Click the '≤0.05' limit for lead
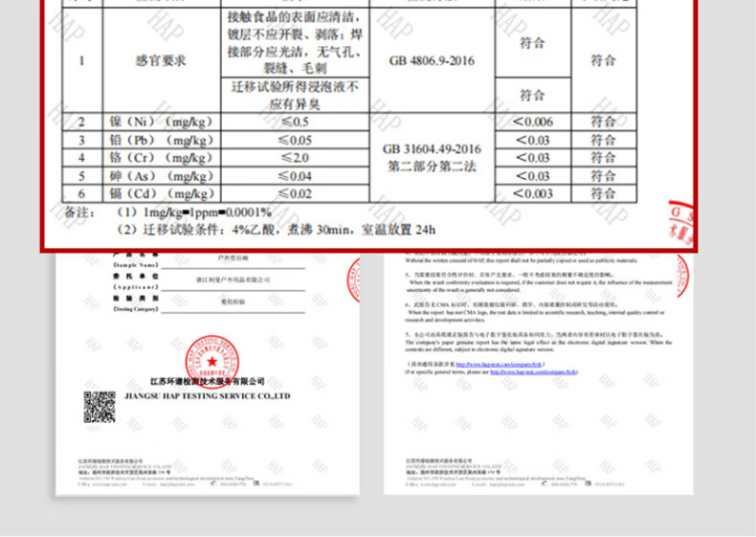This screenshot has height=537, width=756. click(x=295, y=140)
